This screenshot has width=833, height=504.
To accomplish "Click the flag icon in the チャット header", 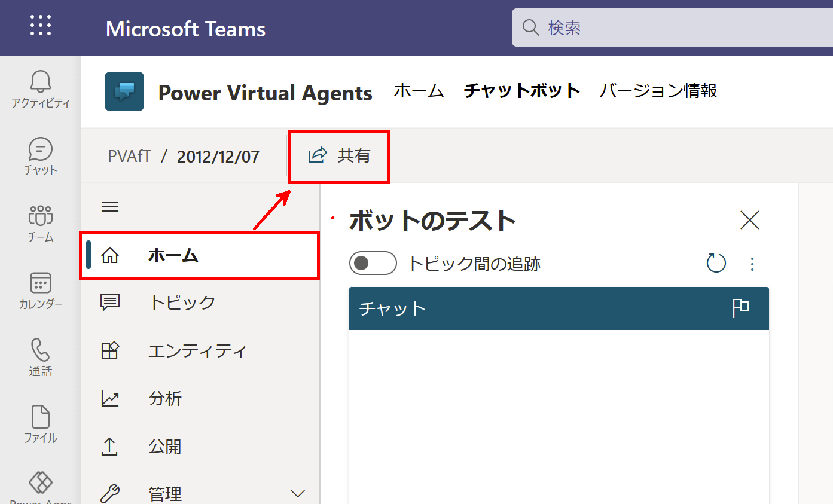I will pyautogui.click(x=741, y=308).
